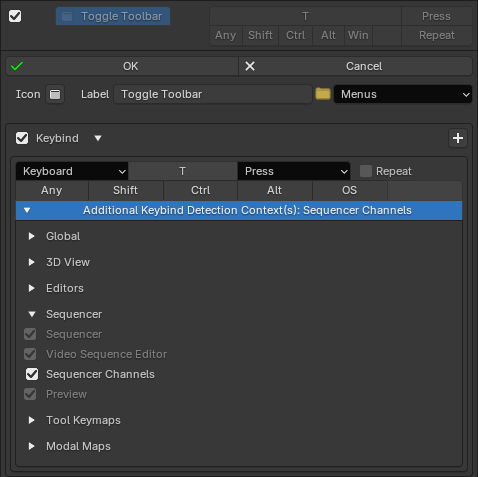Image resolution: width=478 pixels, height=477 pixels.
Task: Toggle the Alt modifier button
Action: point(275,190)
